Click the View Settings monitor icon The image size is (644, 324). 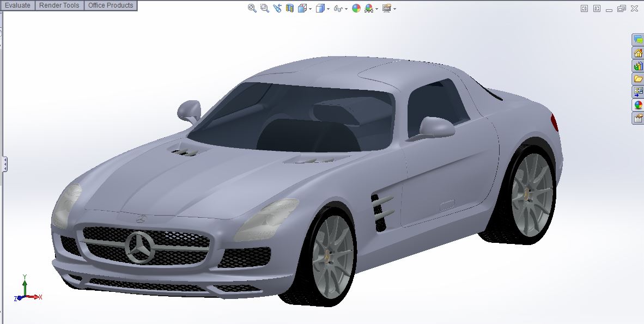386,8
